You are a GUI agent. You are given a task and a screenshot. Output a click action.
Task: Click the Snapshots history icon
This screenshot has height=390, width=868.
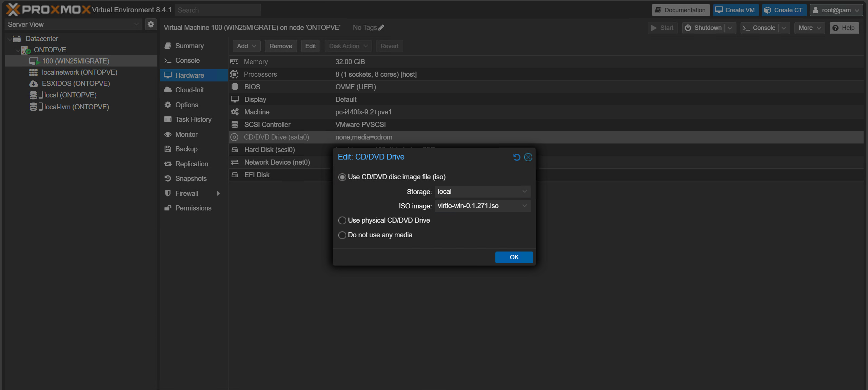click(167, 179)
